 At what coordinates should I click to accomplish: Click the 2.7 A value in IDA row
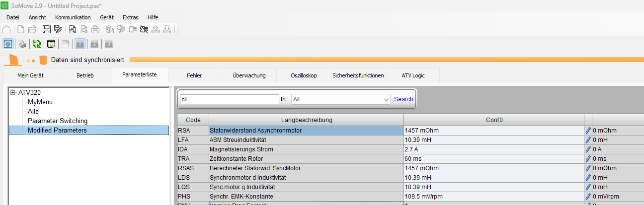click(x=494, y=149)
